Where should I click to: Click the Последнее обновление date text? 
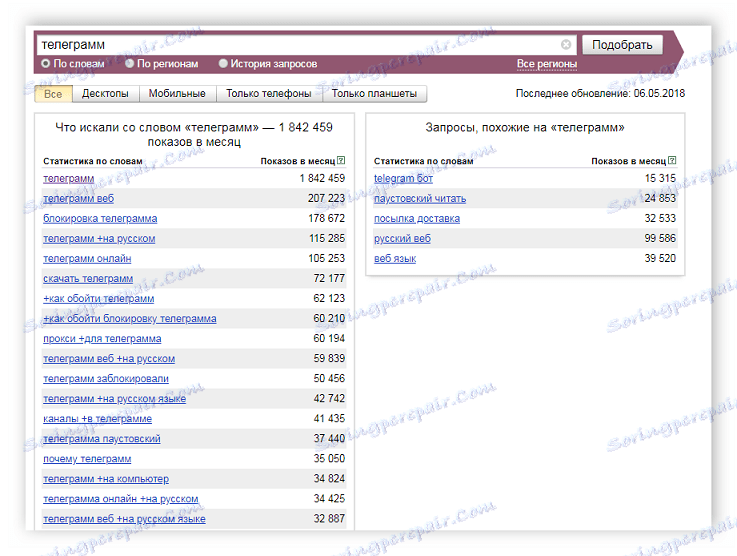click(600, 93)
